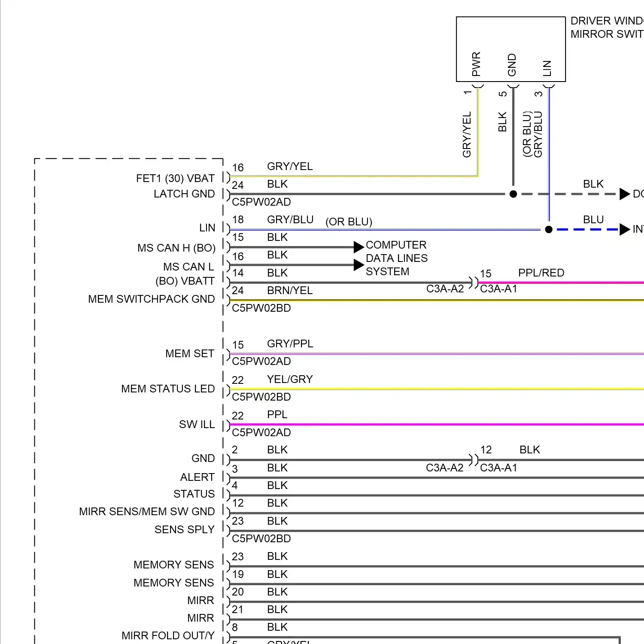Click connector C5PW02AD below LATCH GND wire
Image resolution: width=644 pixels, height=644 pixels.
[x=261, y=202]
